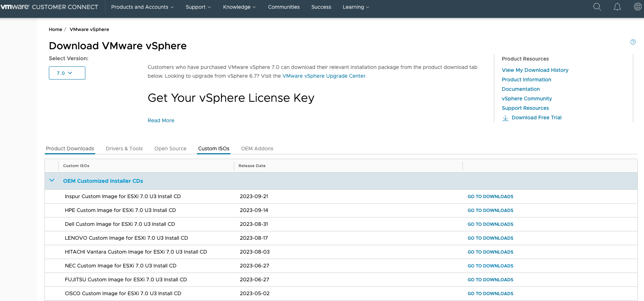Image resolution: width=644 pixels, height=301 pixels.
Task: Collapse the OEM Customized Installer CDs chevron
Action: pos(52,180)
